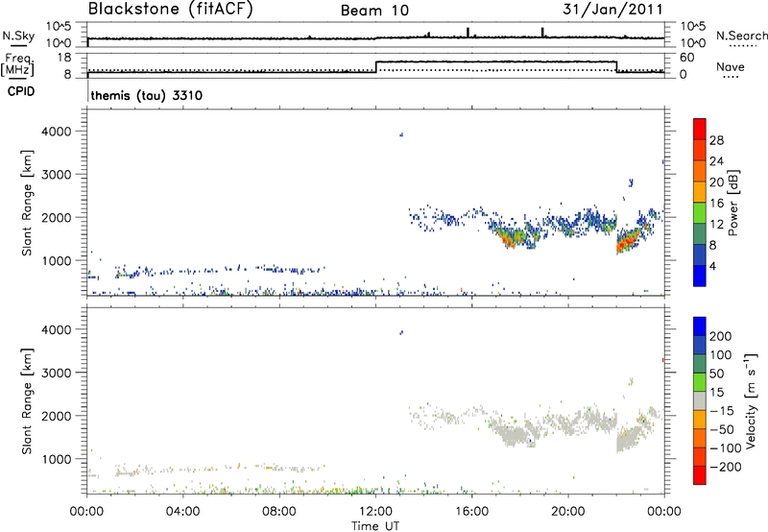Image resolution: width=768 pixels, height=532 pixels.
Task: Click Slant Range [km] label of velocity panel
Action: click(27, 401)
